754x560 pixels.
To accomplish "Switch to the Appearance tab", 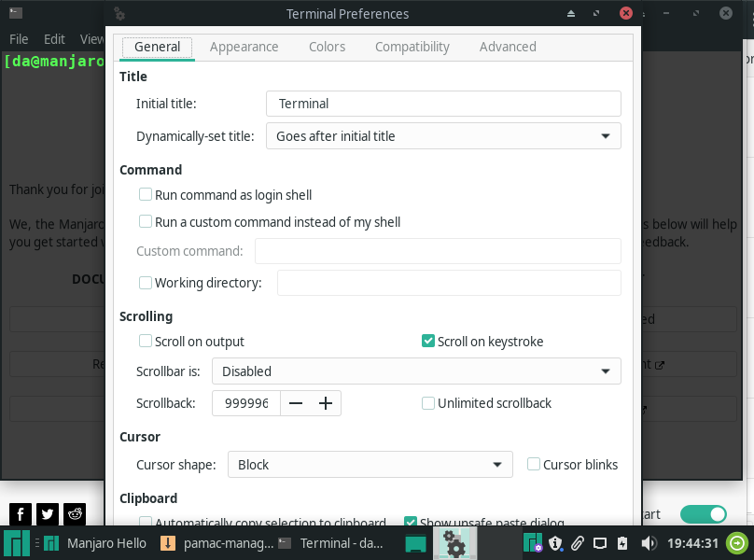I will 244,47.
